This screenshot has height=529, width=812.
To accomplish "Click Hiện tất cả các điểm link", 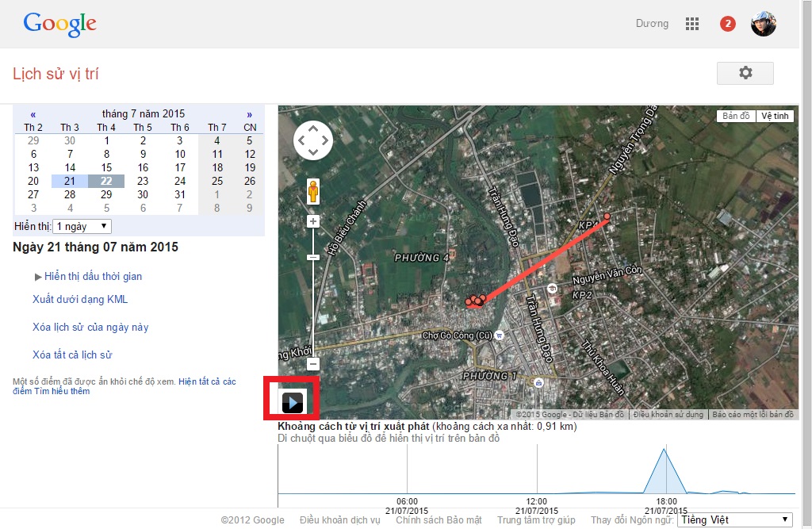I will point(207,381).
